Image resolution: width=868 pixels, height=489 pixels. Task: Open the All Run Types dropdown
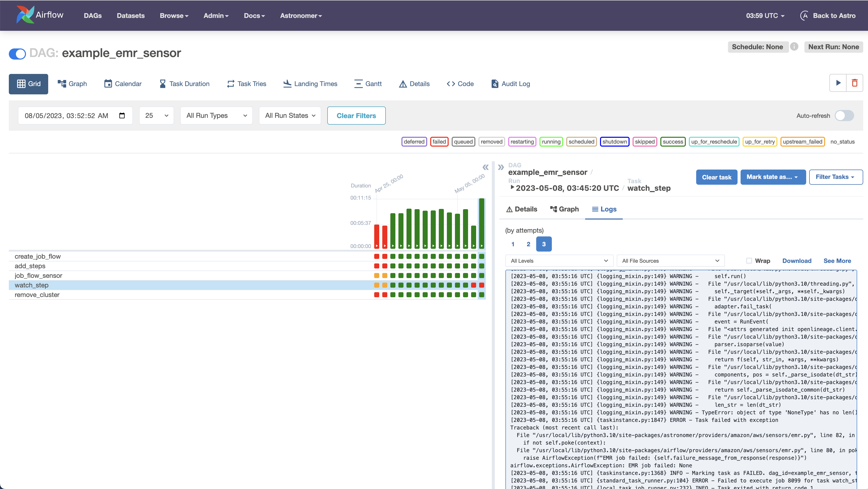pos(216,116)
